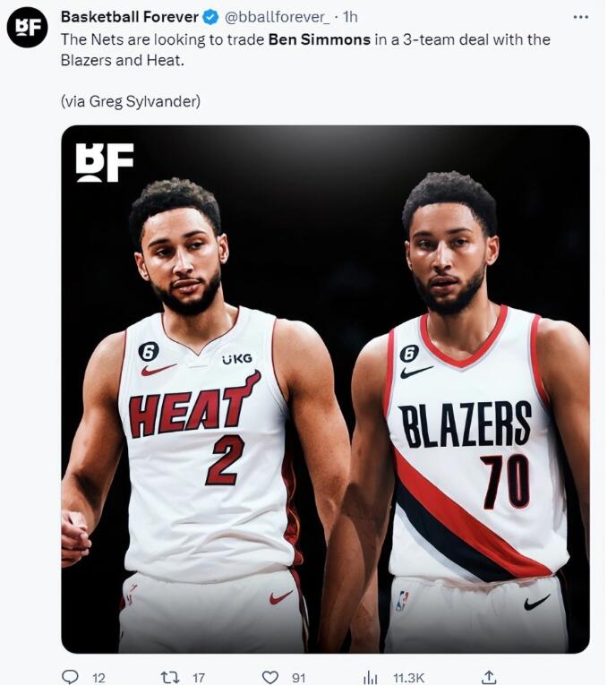Click the 11.3K views count
Viewport: 616px width, 685px height.
coord(408,678)
